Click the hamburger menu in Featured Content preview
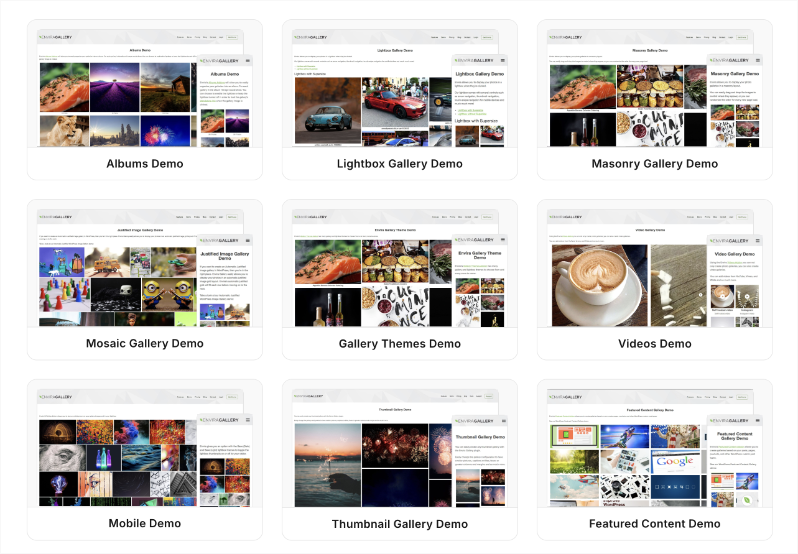The height and width of the screenshot is (554, 798). [x=757, y=421]
